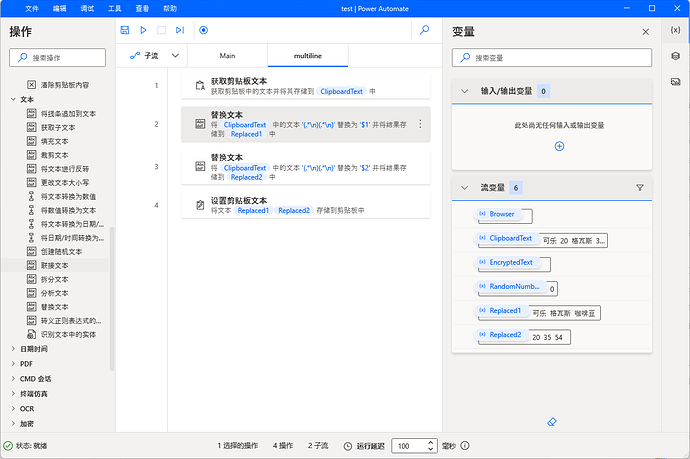Screen dimensions: 690x459
Task: Select the Replaced1 flow variable
Action: [501, 311]
